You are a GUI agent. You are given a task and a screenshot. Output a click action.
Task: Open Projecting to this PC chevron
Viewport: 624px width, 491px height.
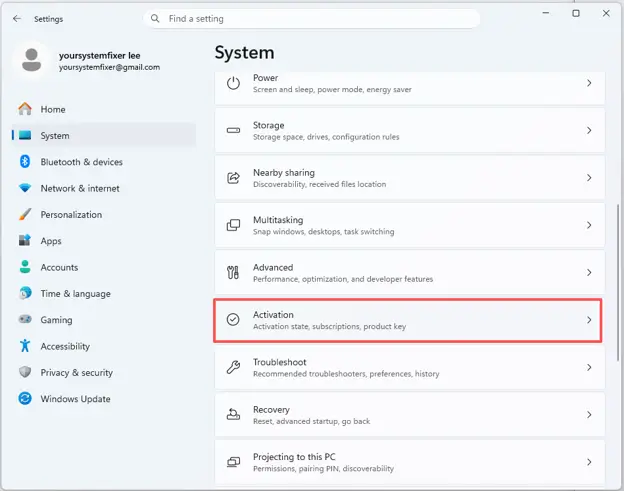point(589,462)
